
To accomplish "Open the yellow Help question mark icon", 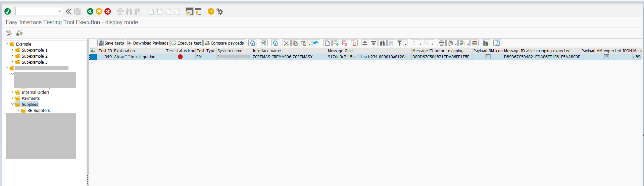I will click(x=211, y=12).
